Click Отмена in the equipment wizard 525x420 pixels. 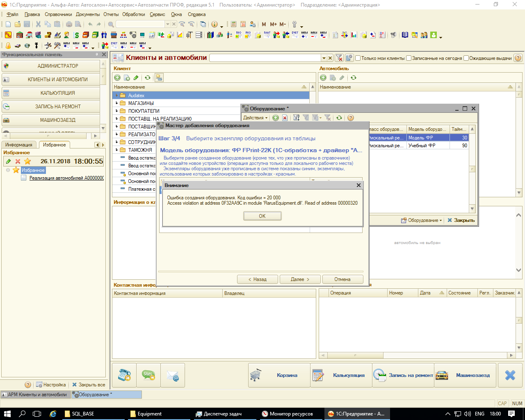(342, 279)
